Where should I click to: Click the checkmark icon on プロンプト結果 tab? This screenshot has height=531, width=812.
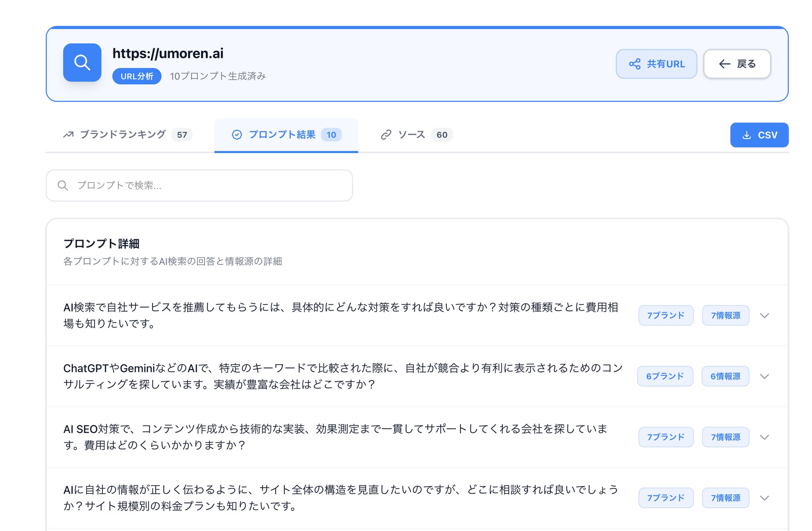point(237,135)
